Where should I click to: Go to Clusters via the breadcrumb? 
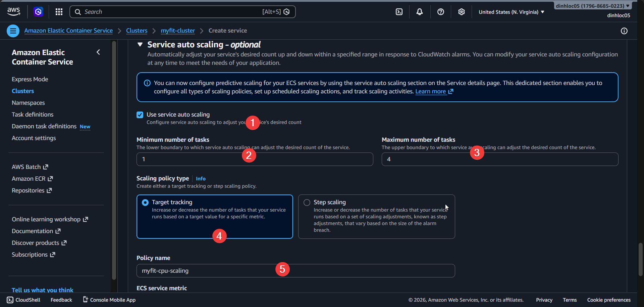(137, 30)
